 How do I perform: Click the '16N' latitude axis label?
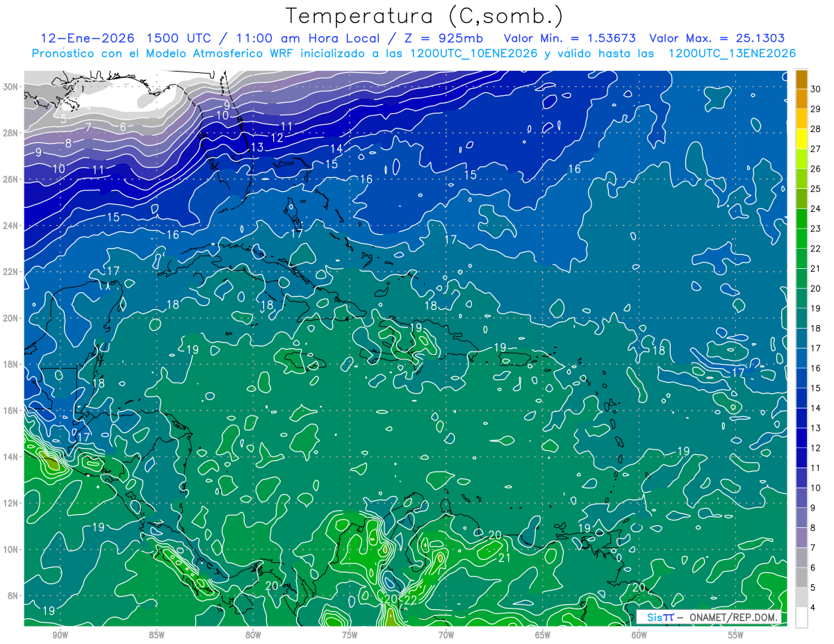coord(10,411)
